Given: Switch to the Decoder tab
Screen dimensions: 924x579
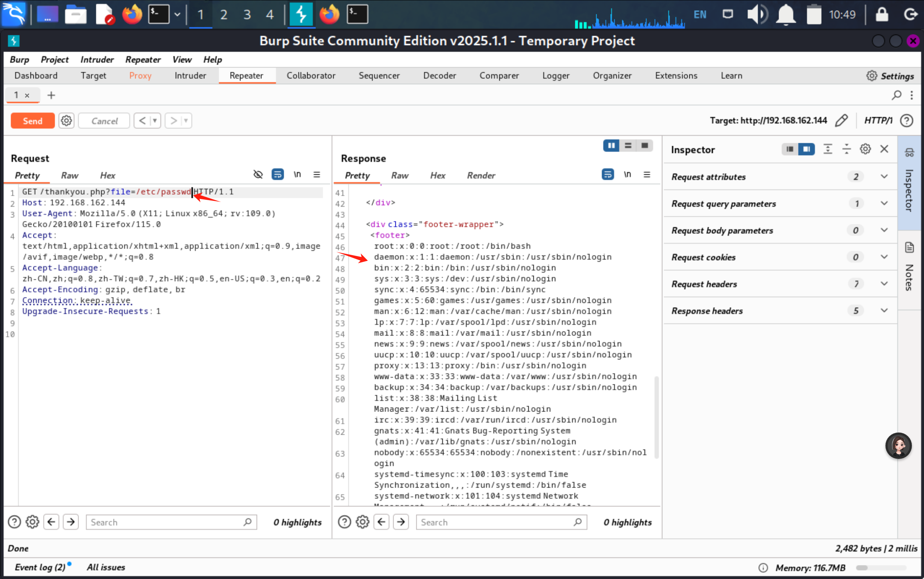Looking at the screenshot, I should pyautogui.click(x=439, y=75).
